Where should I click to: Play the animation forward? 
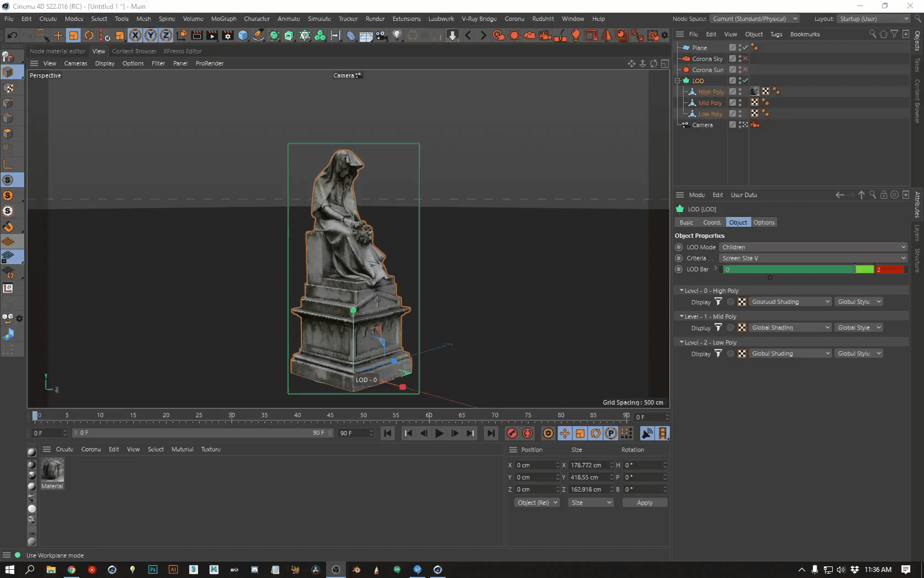439,433
